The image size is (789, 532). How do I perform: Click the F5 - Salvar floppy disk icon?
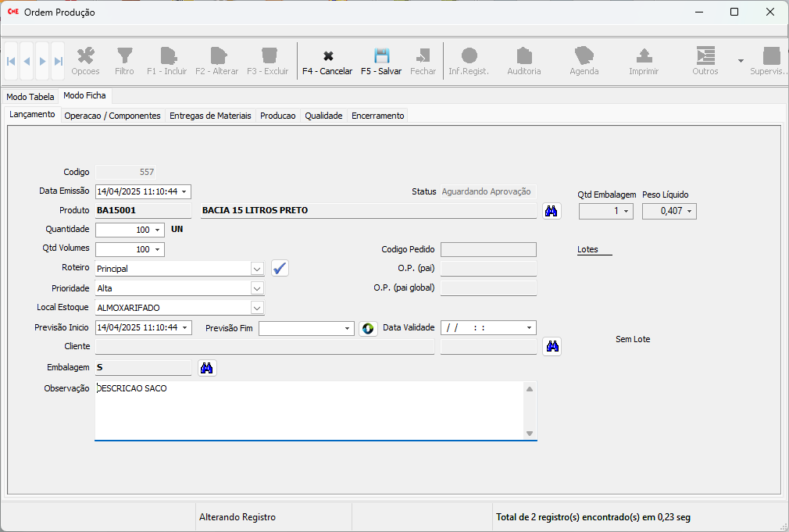(381, 56)
